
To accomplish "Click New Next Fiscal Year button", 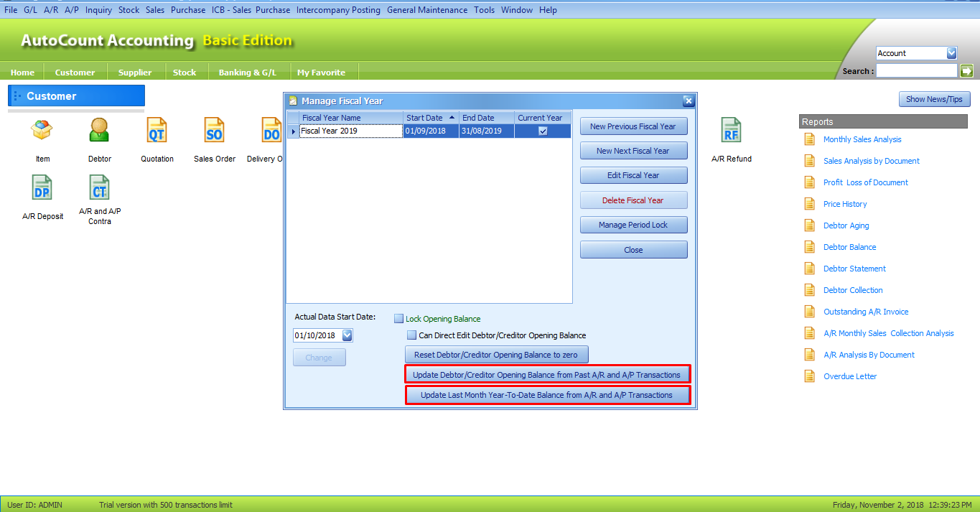I will coord(633,151).
